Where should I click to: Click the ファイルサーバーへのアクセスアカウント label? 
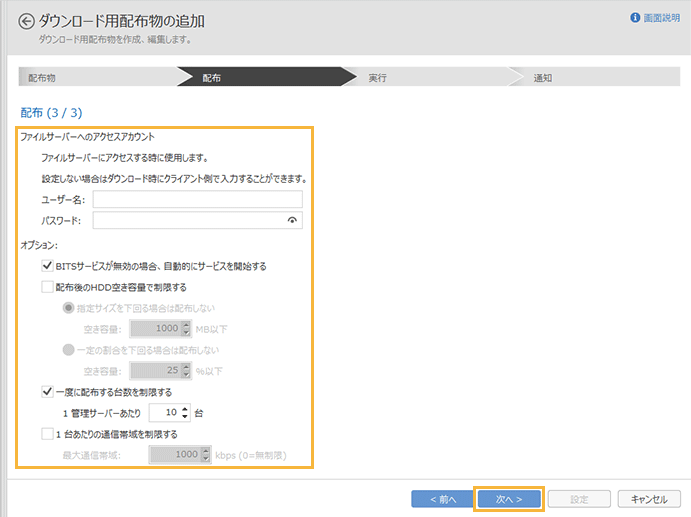87,137
